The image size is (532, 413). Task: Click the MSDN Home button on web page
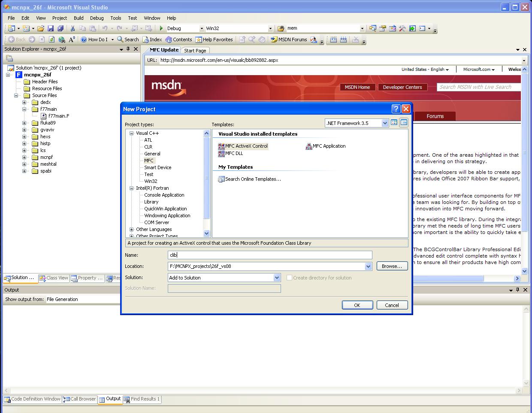coord(357,87)
